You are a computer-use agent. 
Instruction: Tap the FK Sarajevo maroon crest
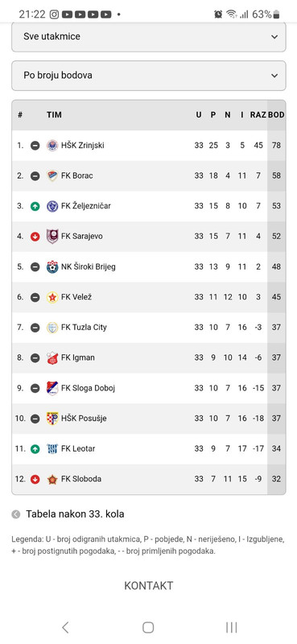click(52, 236)
